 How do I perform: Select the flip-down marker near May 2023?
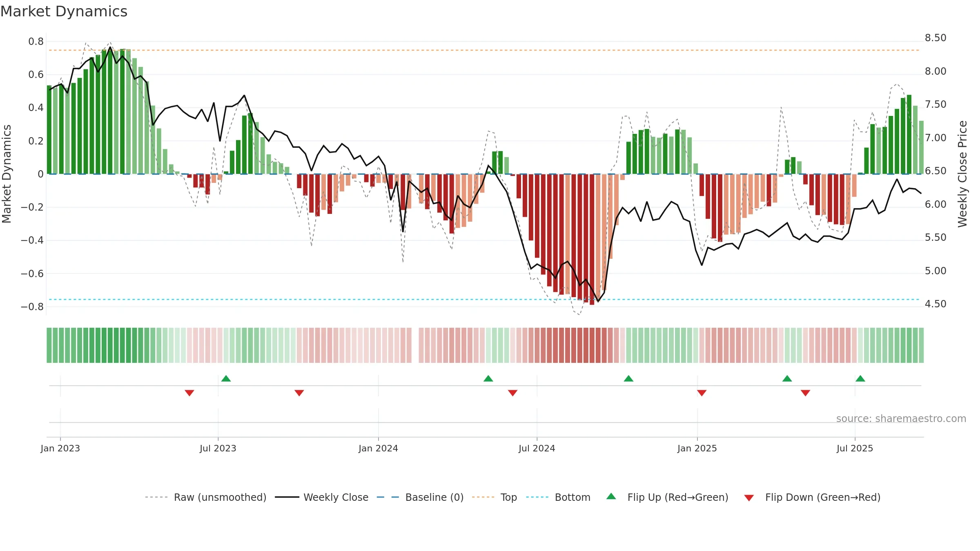click(x=189, y=393)
